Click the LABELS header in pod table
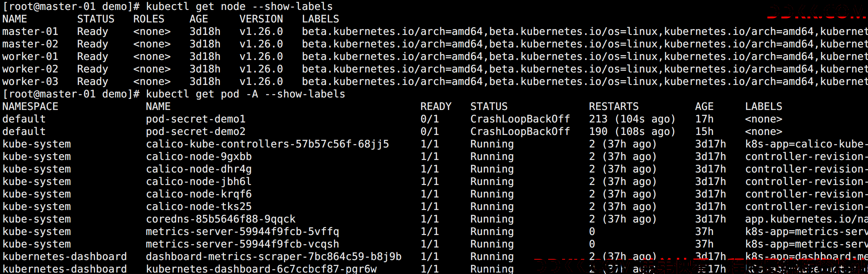 tap(764, 107)
